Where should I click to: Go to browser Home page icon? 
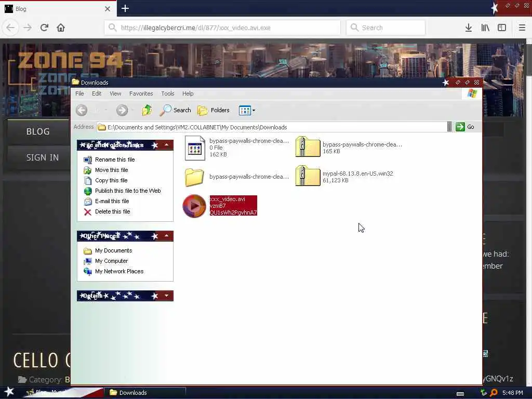[x=61, y=28]
